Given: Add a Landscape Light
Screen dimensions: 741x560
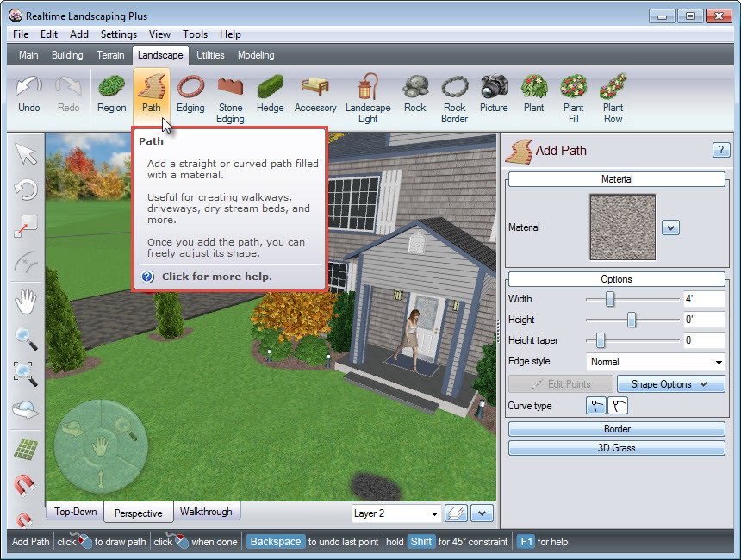Looking at the screenshot, I should [x=368, y=99].
